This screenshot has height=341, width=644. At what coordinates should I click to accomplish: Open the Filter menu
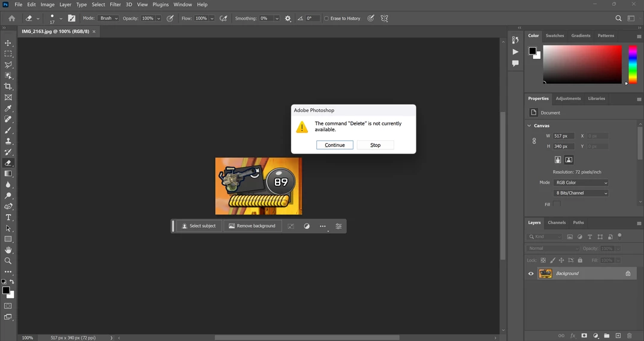[115, 4]
